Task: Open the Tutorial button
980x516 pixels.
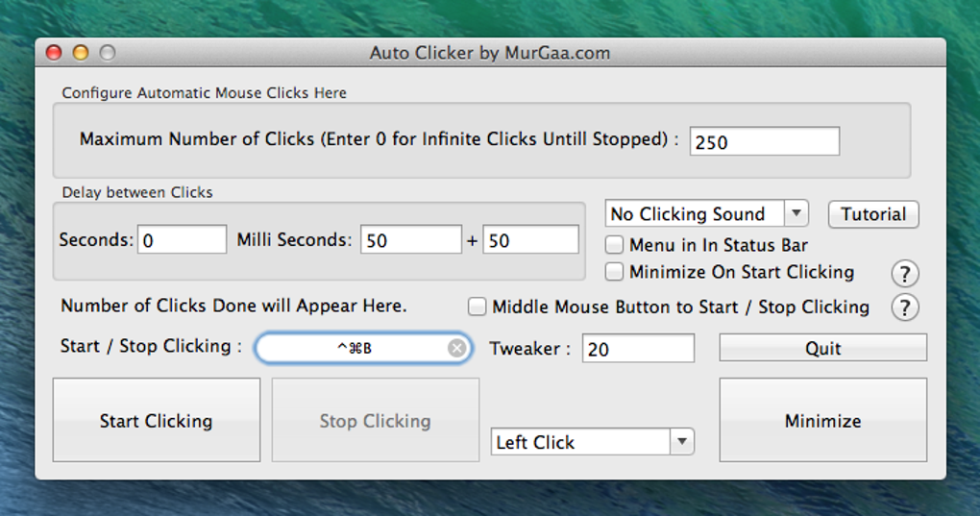Action: click(x=873, y=214)
